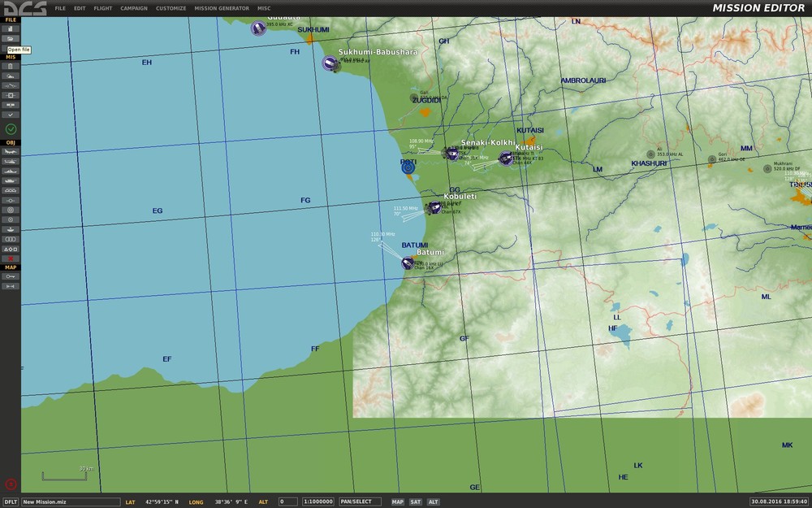
Task: Click the KHASHURI town label
Action: point(649,163)
